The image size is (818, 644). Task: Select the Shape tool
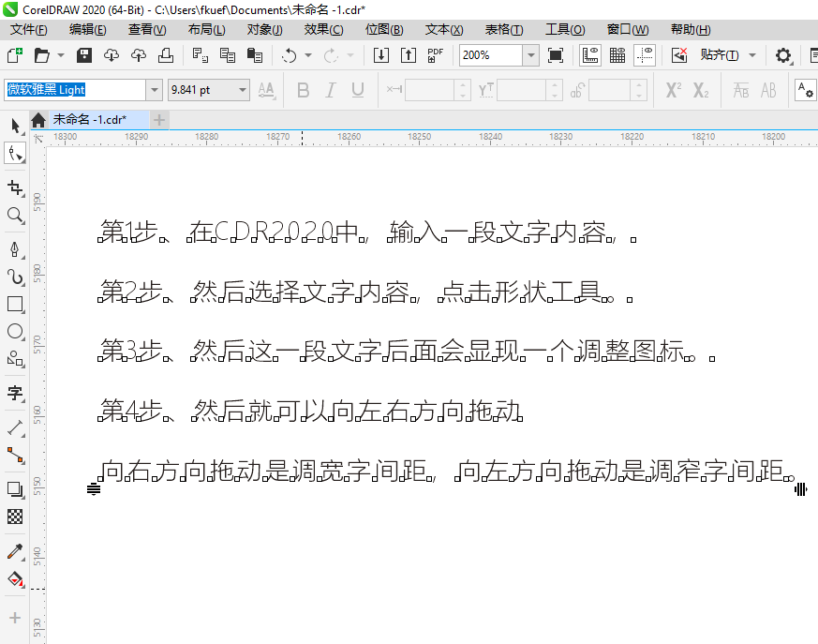tap(15, 154)
